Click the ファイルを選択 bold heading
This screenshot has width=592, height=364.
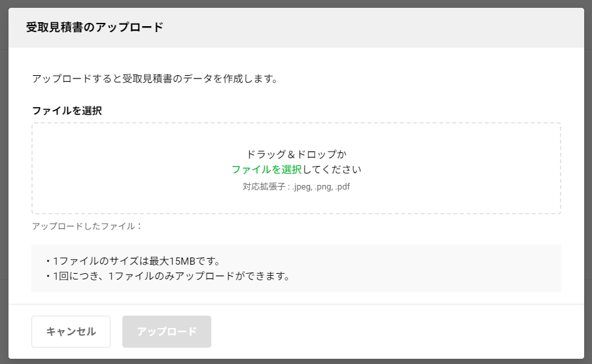pyautogui.click(x=67, y=110)
